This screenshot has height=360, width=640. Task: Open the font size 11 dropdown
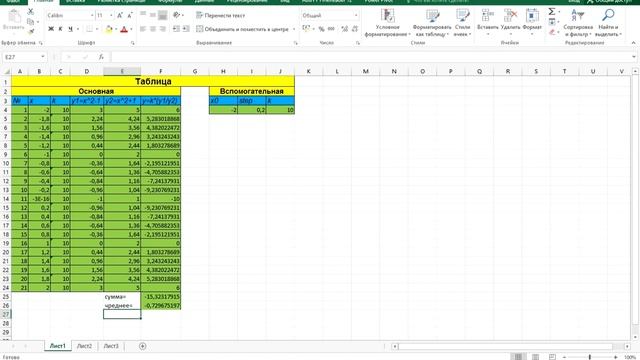pos(111,16)
